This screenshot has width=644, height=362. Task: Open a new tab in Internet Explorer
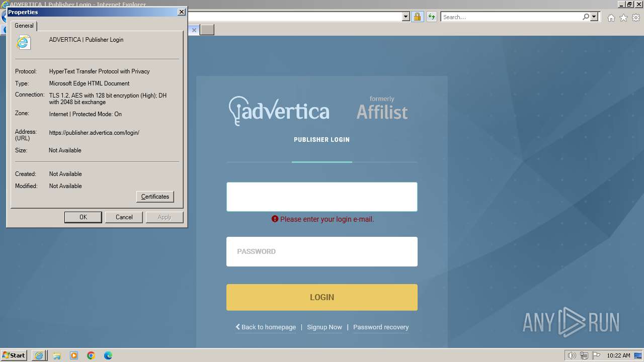(207, 30)
